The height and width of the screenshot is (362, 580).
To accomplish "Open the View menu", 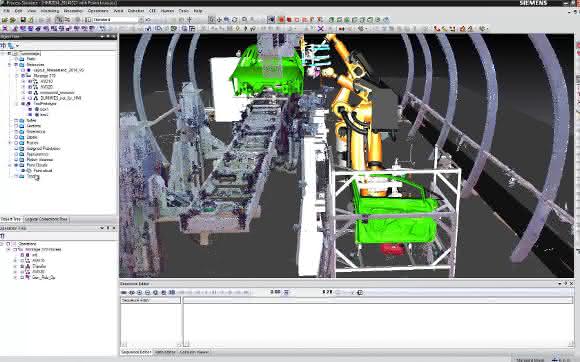I will (x=32, y=11).
